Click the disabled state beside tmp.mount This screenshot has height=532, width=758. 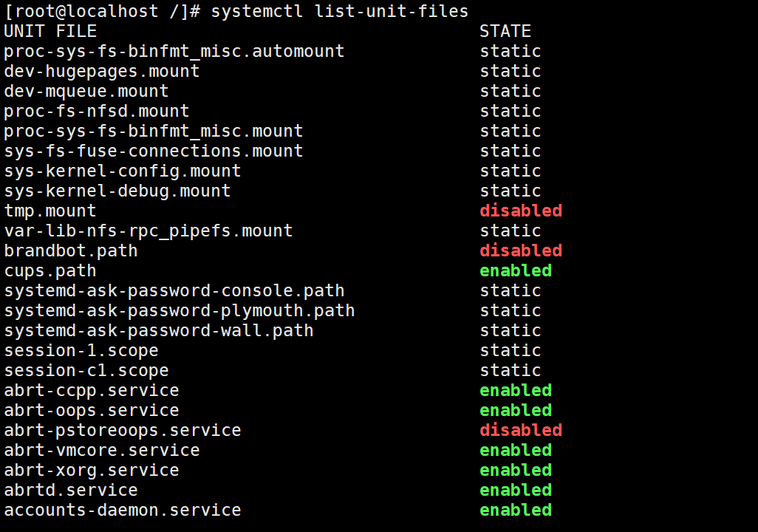521,211
